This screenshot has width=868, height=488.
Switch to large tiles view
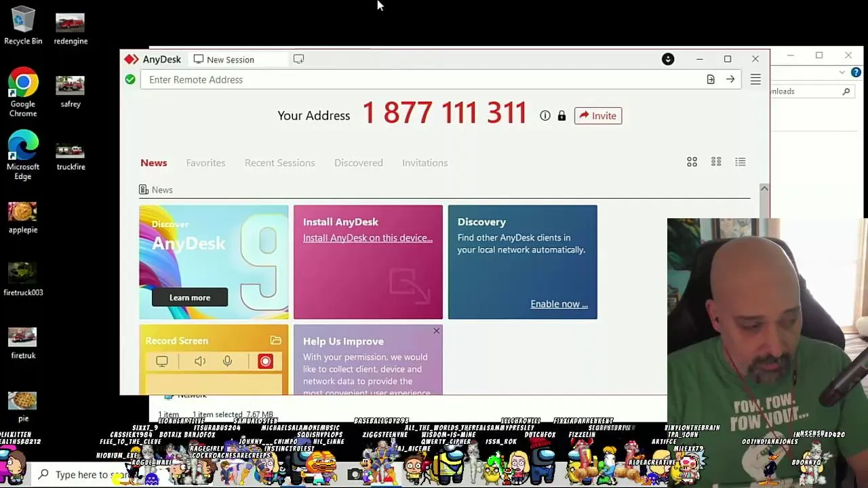point(692,162)
